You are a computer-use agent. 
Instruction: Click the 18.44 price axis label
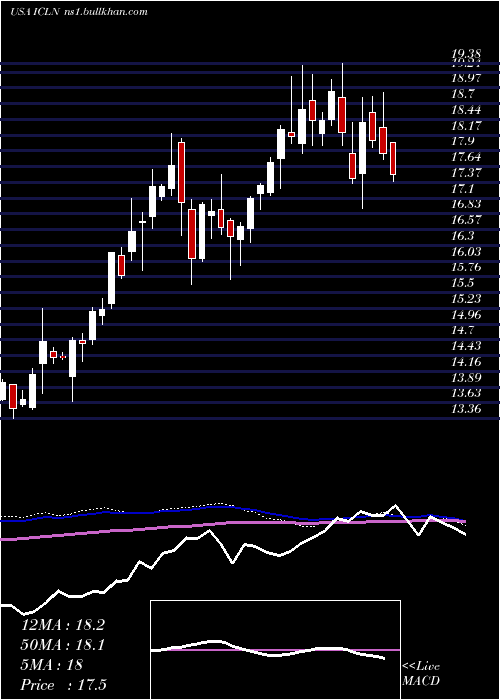pos(467,110)
